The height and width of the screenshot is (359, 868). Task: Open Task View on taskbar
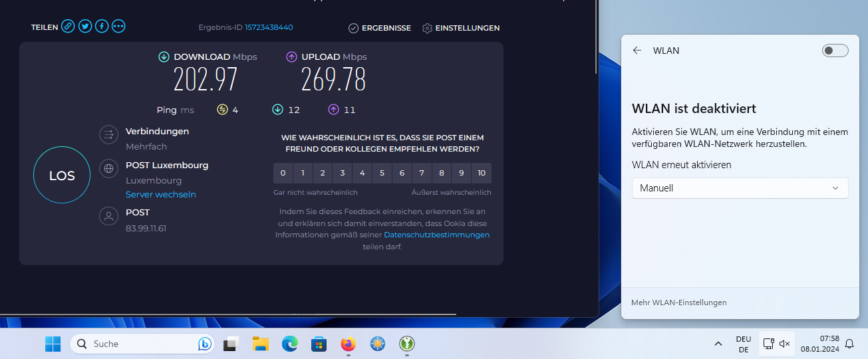[x=231, y=344]
